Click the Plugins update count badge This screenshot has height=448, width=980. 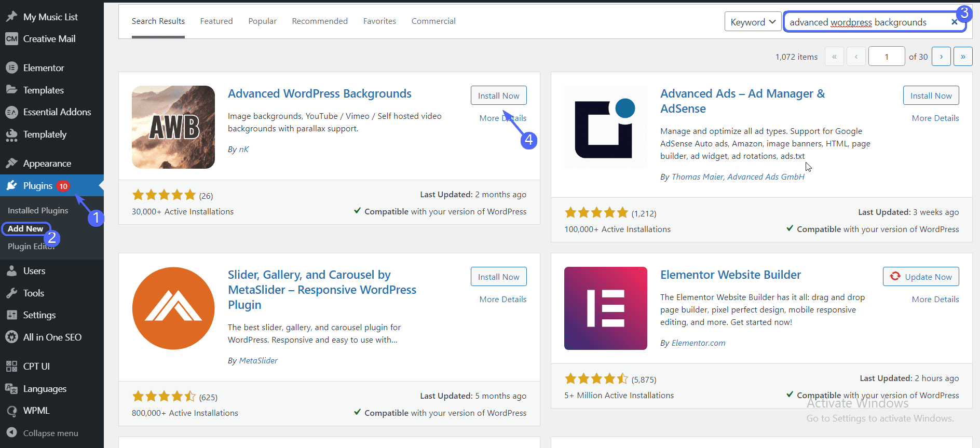(63, 186)
